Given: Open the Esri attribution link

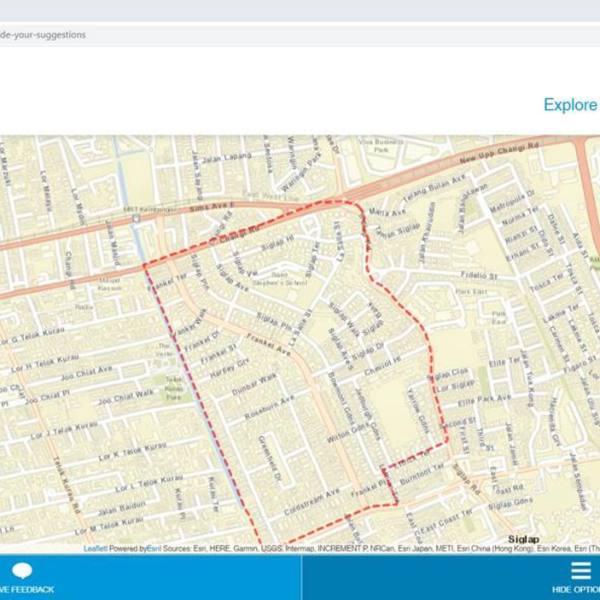Looking at the screenshot, I should click(154, 549).
